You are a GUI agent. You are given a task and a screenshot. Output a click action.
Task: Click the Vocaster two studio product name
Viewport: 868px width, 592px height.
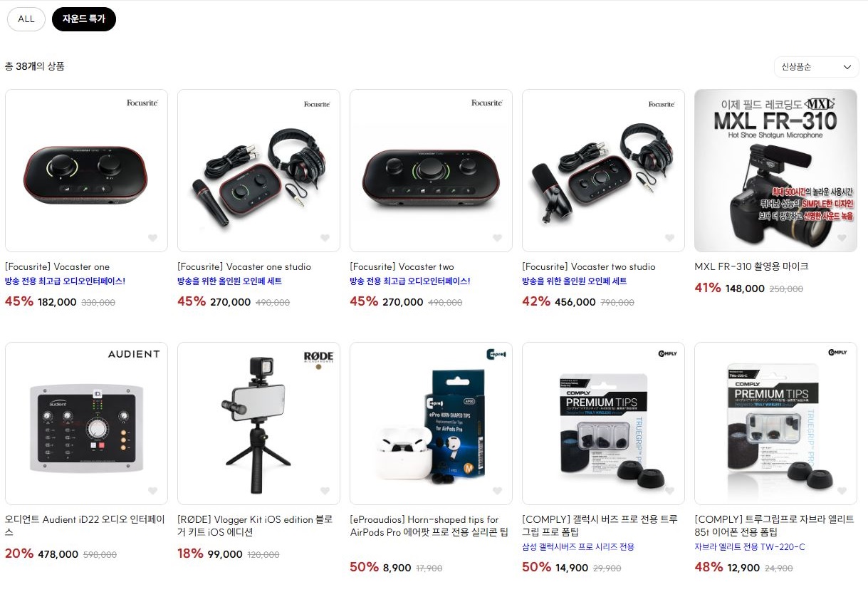pos(589,266)
